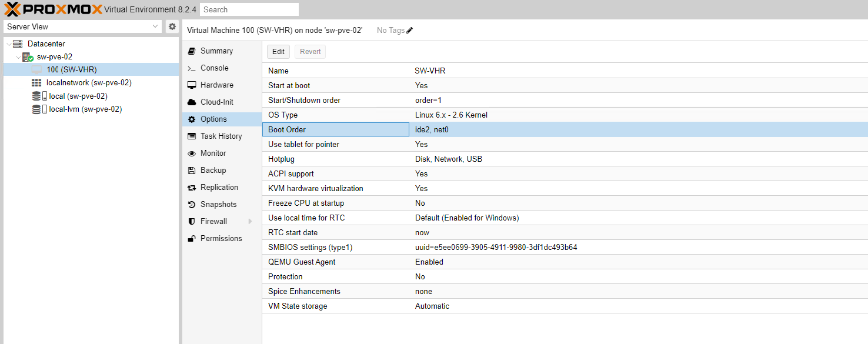
Task: Click 'Disk, Network, USB' hotplug value
Action: click(x=449, y=159)
